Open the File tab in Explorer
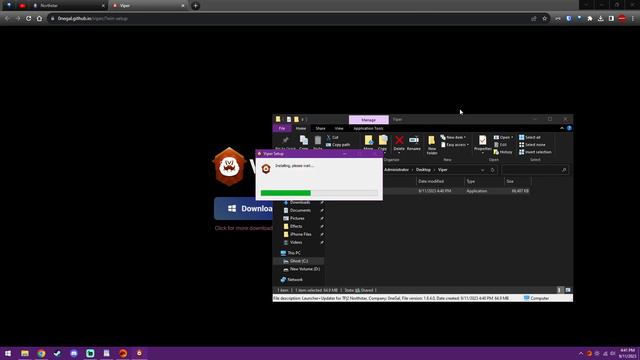The height and width of the screenshot is (360, 640). [x=282, y=128]
